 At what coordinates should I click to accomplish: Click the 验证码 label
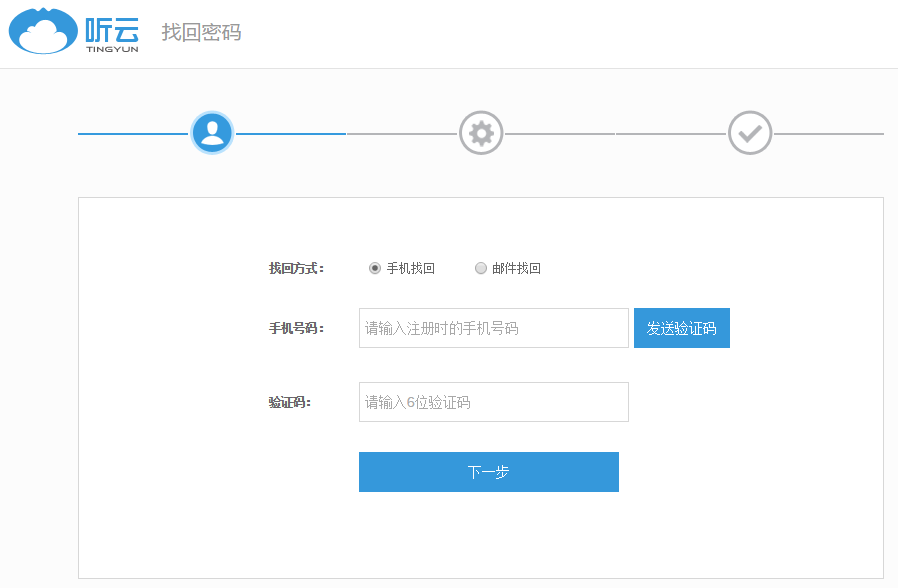(x=289, y=402)
